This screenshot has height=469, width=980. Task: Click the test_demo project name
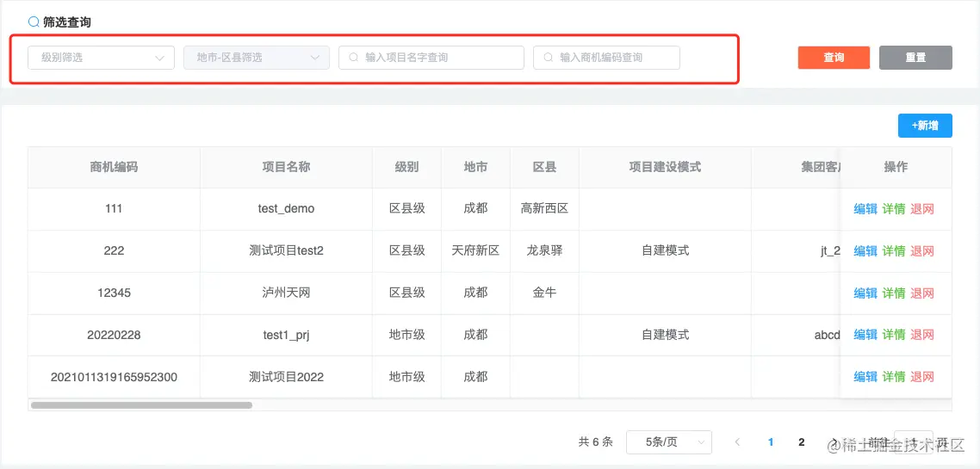286,209
